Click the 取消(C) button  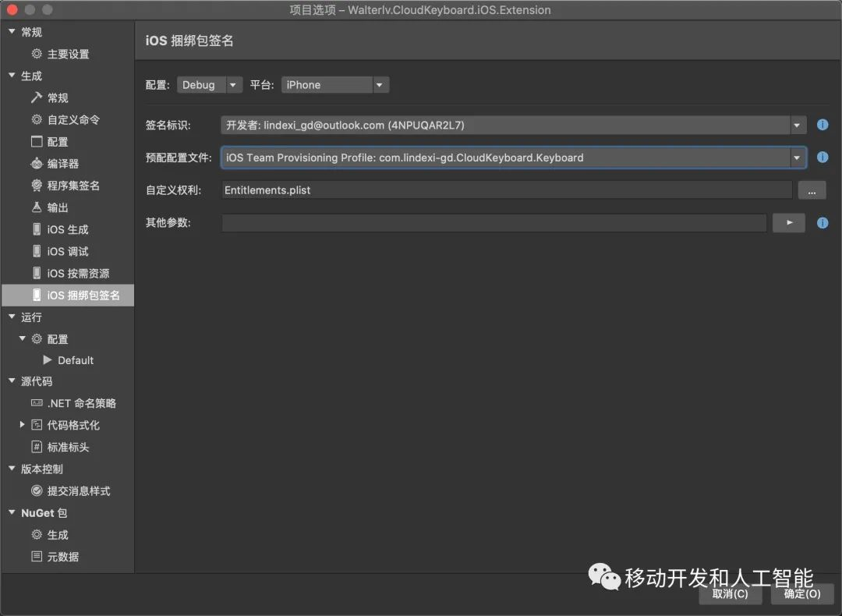(x=730, y=593)
